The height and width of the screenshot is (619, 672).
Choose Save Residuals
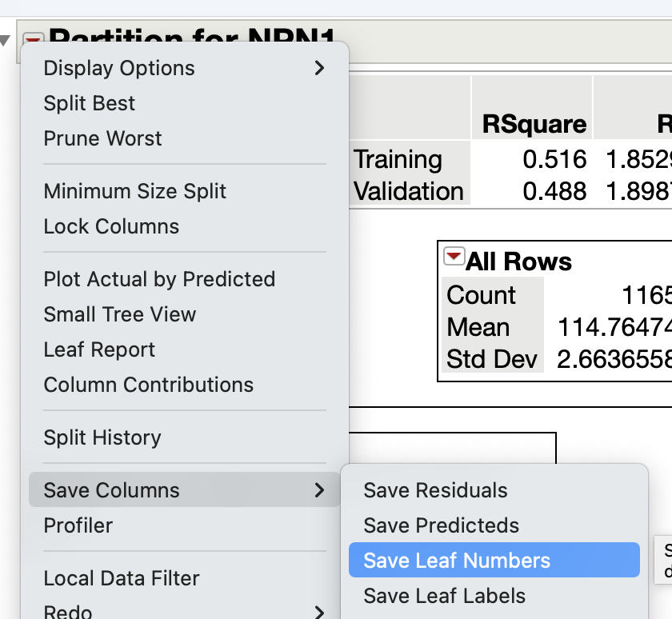coord(437,490)
